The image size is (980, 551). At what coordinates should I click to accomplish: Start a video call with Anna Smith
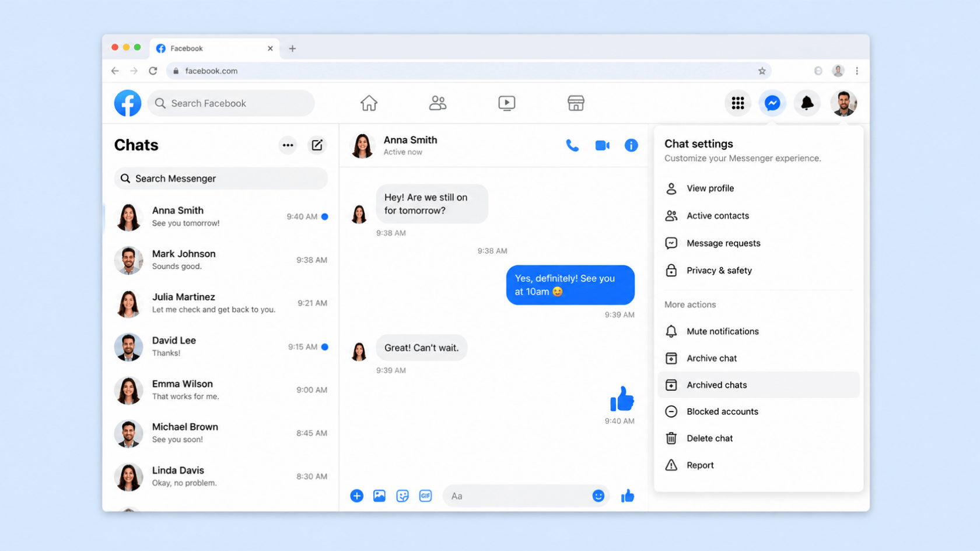(602, 145)
